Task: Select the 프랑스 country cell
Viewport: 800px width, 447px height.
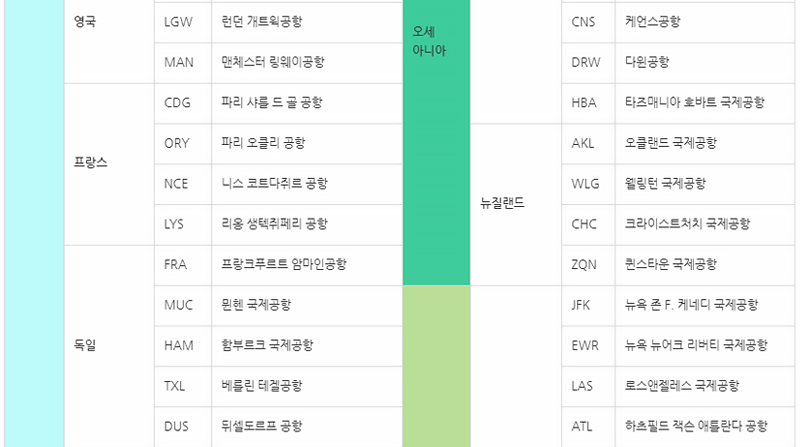Action: [x=109, y=164]
